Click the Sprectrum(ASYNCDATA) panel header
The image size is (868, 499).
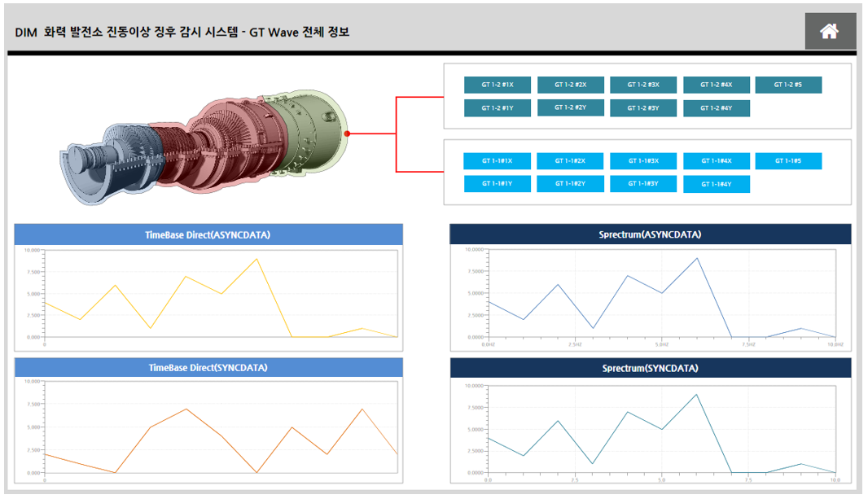(650, 234)
